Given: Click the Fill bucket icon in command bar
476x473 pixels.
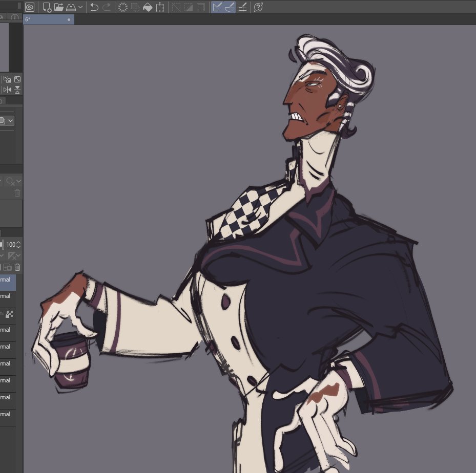Looking at the screenshot, I should [148, 7].
